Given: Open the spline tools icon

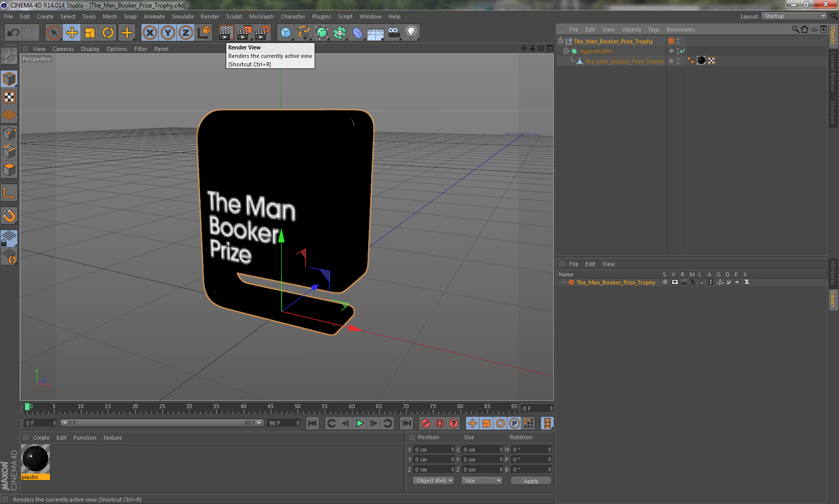Looking at the screenshot, I should tap(304, 33).
